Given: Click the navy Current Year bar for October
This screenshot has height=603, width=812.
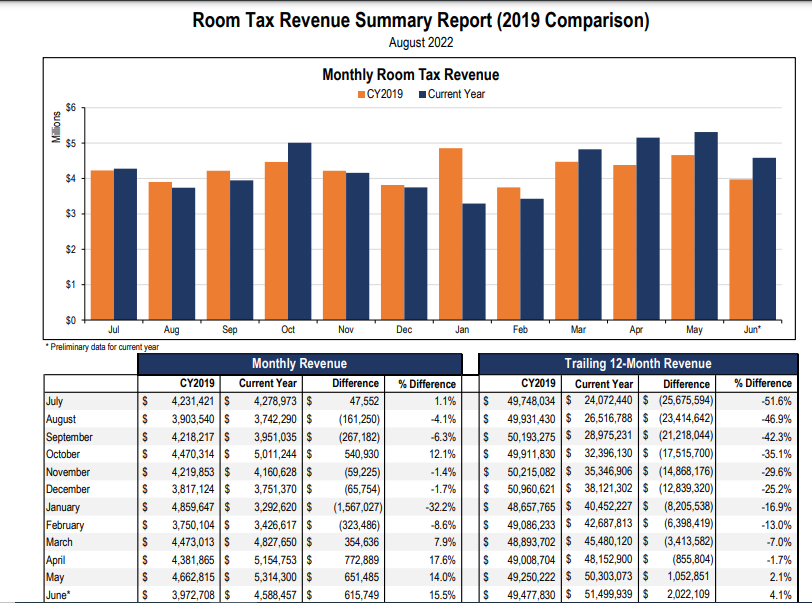Looking at the screenshot, I should coord(299,231).
